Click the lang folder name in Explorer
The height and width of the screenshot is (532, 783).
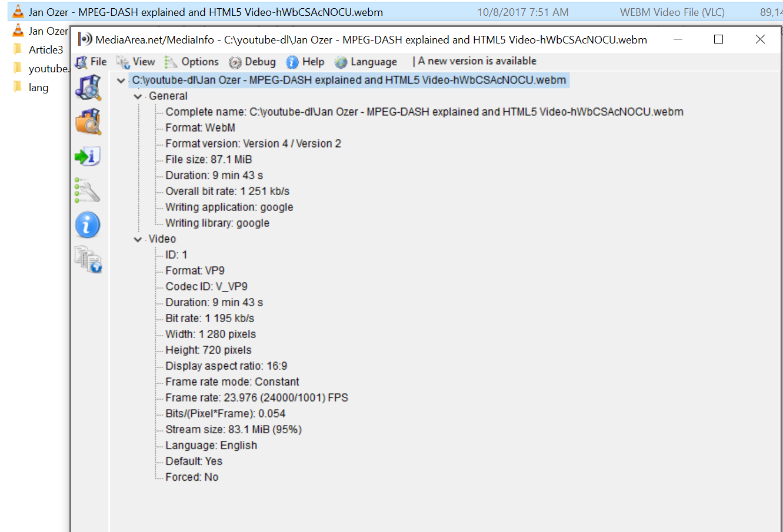coord(39,87)
